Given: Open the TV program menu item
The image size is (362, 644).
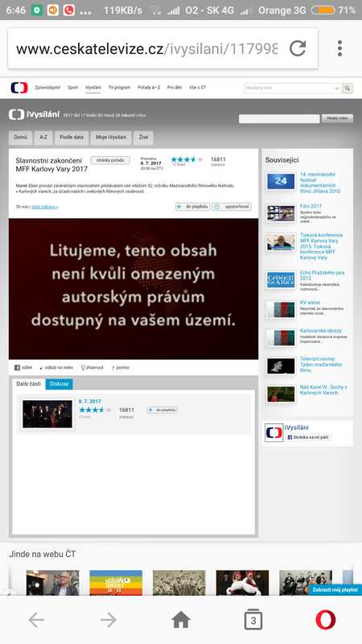Looking at the screenshot, I should point(119,88).
